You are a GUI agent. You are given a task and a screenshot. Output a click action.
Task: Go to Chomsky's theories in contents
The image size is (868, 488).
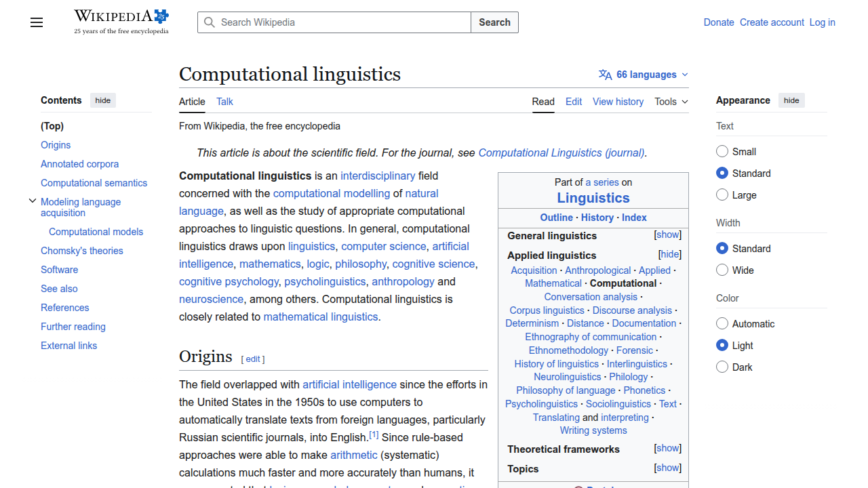click(x=82, y=251)
